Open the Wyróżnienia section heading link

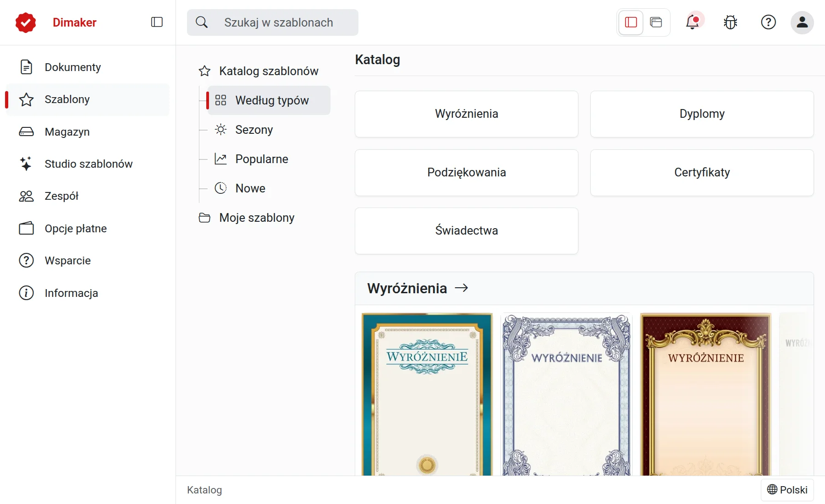coord(407,288)
